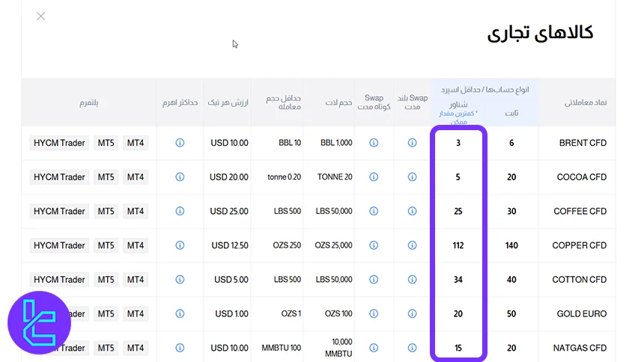Click tick value USD 12.50
Screen dimensions: 644x362
click(230, 245)
